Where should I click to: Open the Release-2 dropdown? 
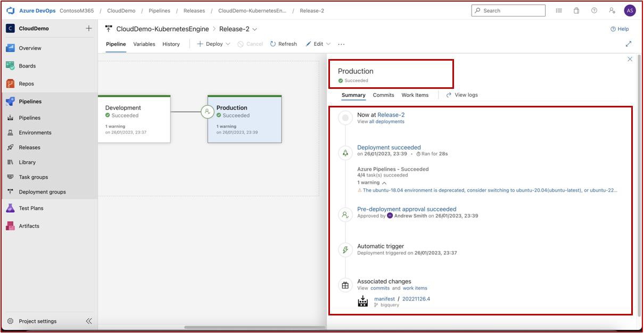pos(254,29)
